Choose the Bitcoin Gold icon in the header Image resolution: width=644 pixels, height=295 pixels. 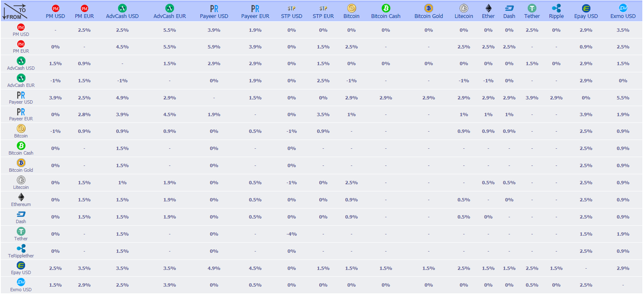coord(428,8)
